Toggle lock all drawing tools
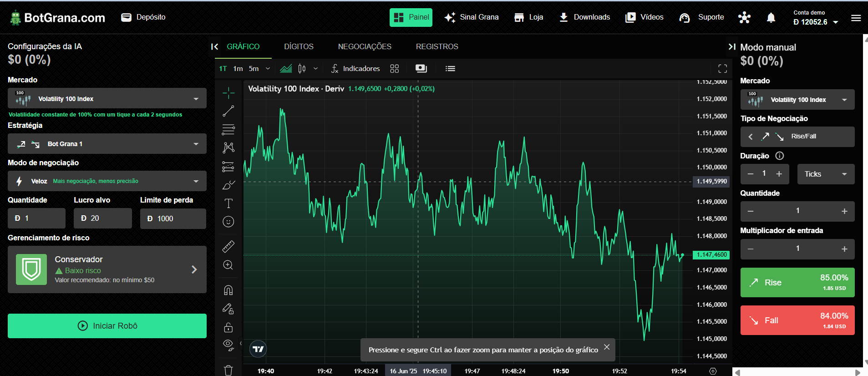Image resolution: width=868 pixels, height=376 pixels. (228, 327)
